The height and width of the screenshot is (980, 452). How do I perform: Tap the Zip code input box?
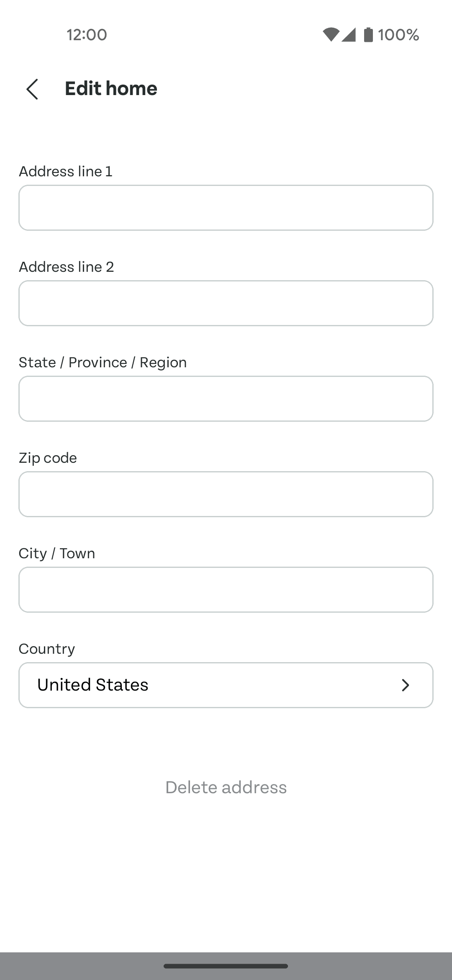[x=226, y=494]
